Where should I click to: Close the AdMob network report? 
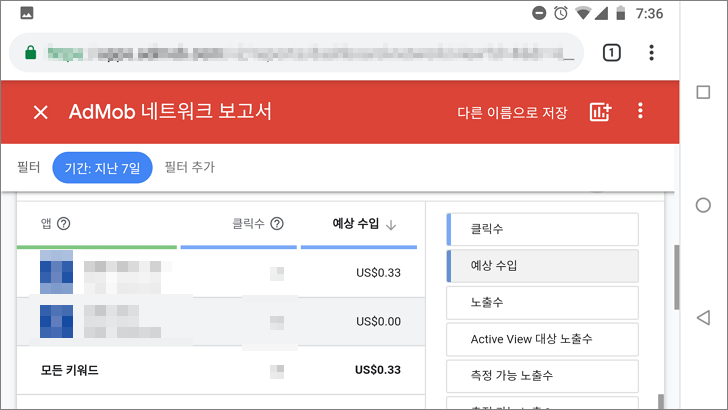[x=40, y=112]
